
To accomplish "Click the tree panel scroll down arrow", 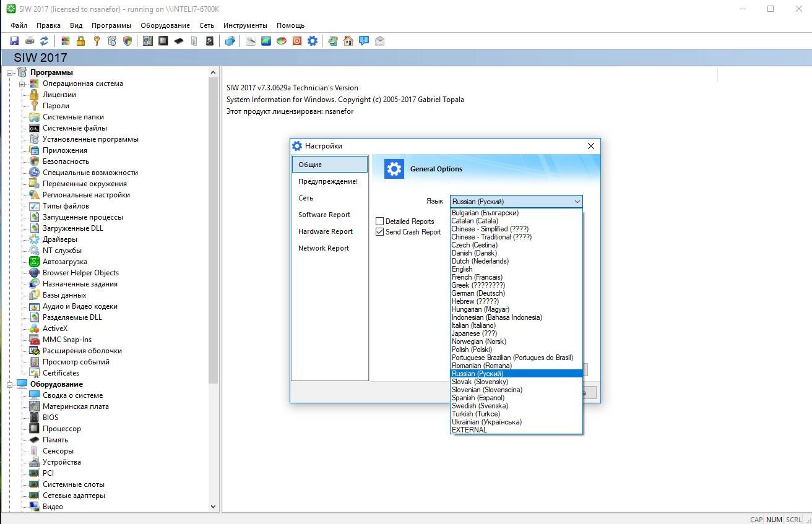I will click(214, 506).
